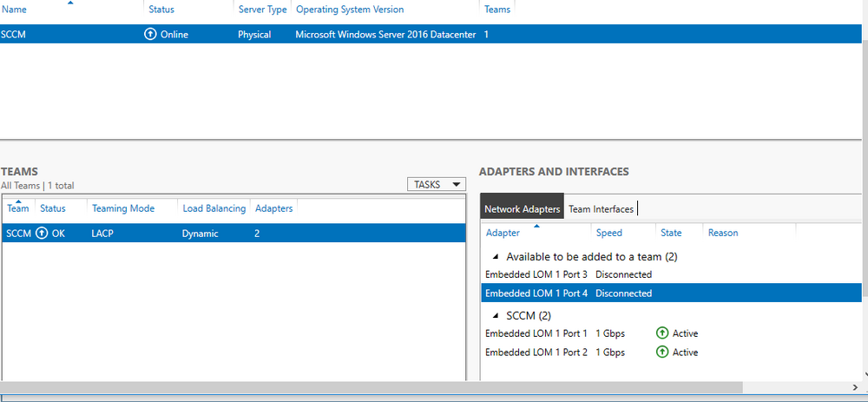Sort teams by Load Balancing column
868x402 pixels.
coord(214,208)
